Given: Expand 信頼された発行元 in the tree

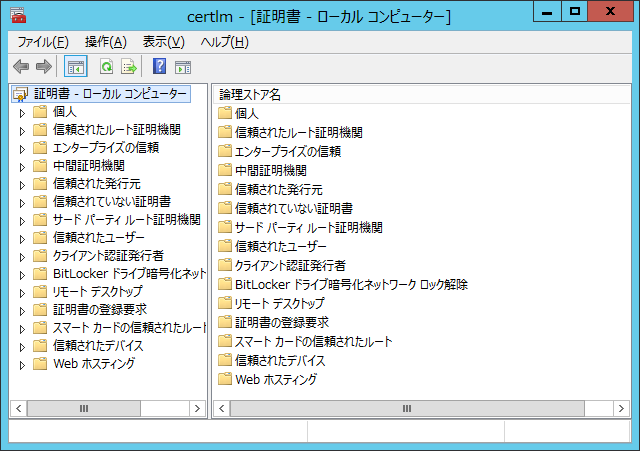Looking at the screenshot, I should pyautogui.click(x=22, y=185).
